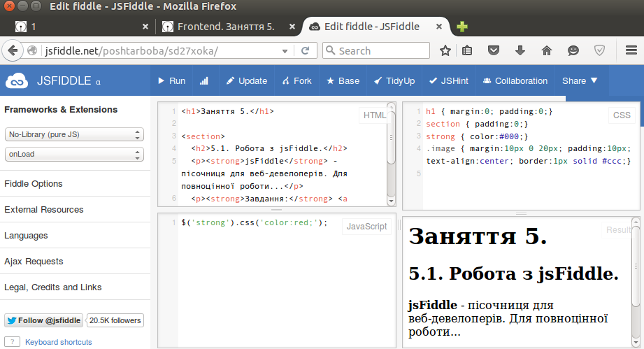Open the Downloads arrow icon
Viewport: 644px width, 349px height.
(x=520, y=50)
